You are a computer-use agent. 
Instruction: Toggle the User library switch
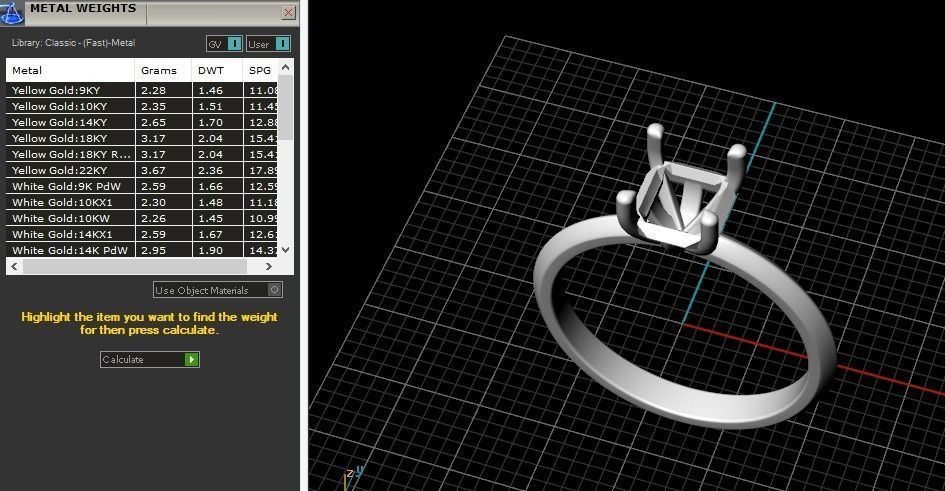tap(268, 44)
